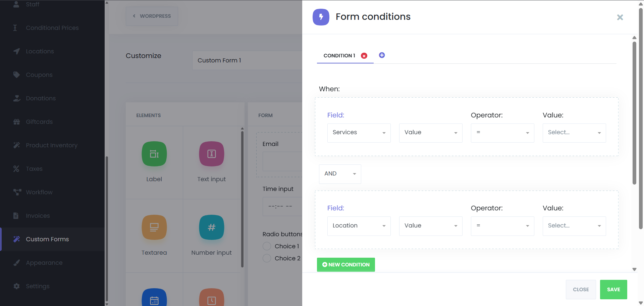Open the Location field dropdown

click(359, 226)
